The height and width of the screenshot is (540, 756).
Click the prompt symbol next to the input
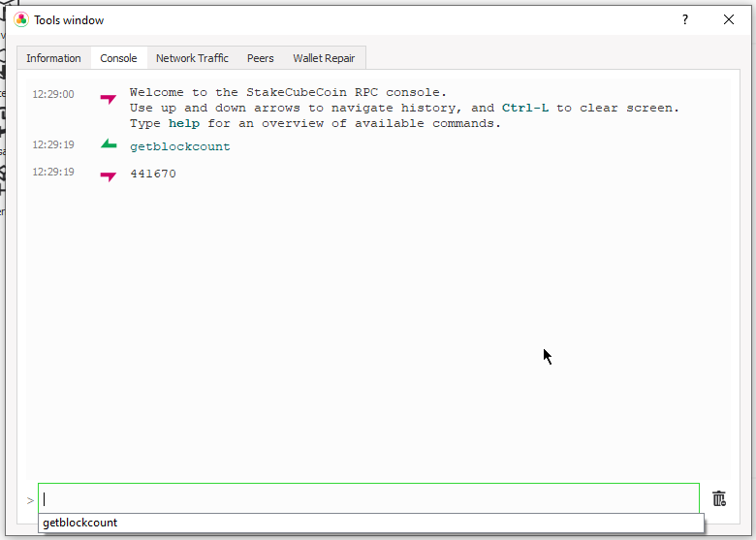30,500
